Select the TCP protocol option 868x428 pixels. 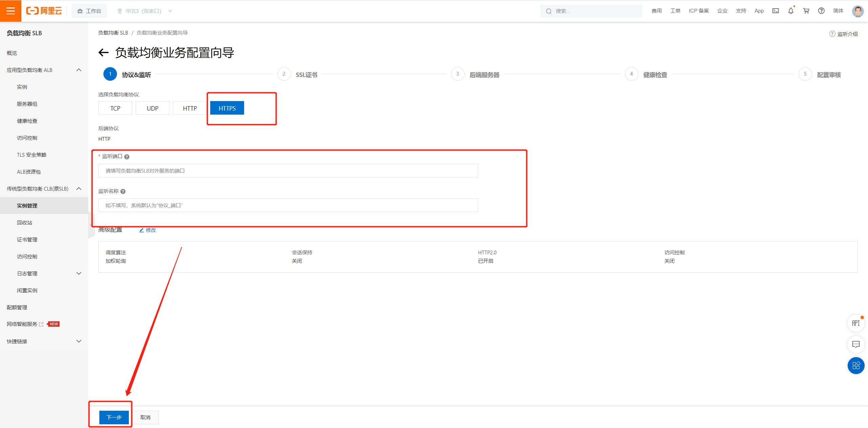(x=115, y=108)
